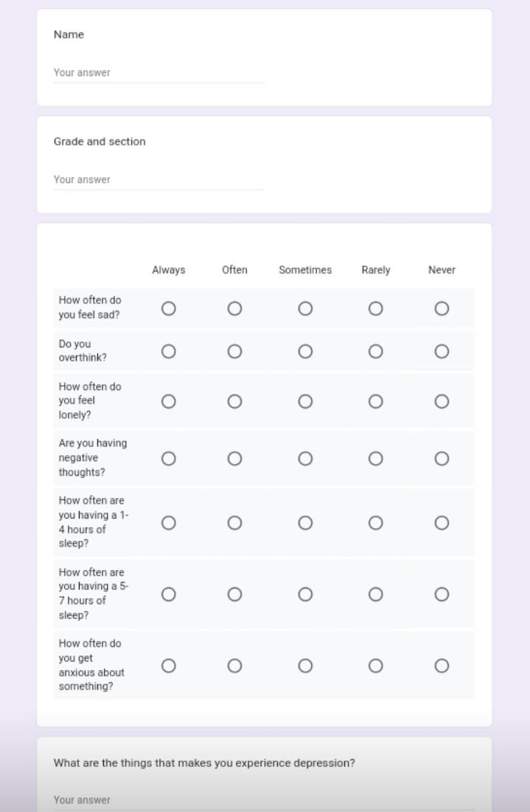Choose Often for Do you overthink
530x812 pixels.
click(234, 352)
